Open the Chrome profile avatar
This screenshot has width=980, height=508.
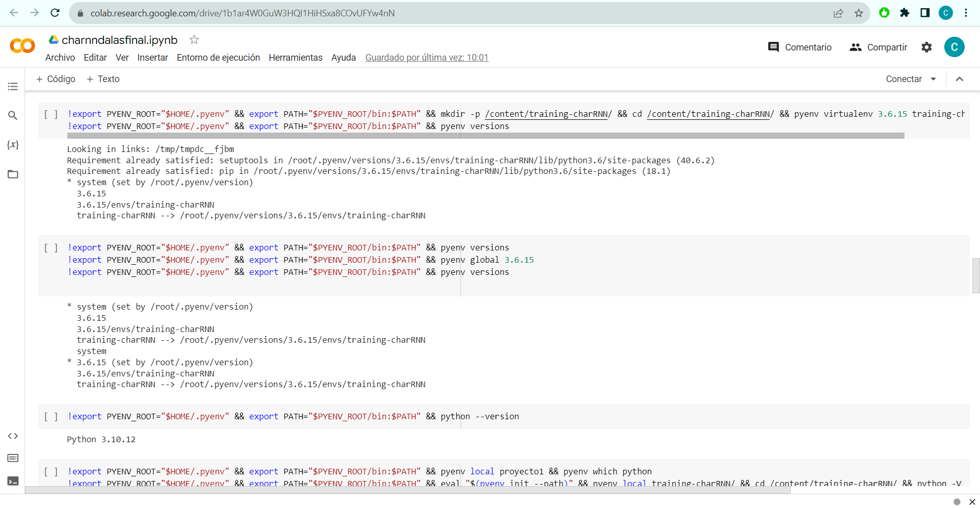(x=945, y=13)
